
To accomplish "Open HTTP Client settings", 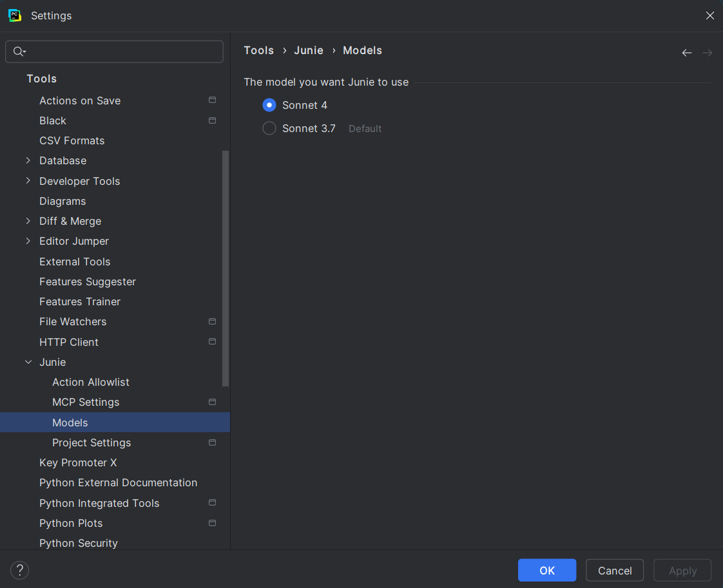I will point(69,342).
